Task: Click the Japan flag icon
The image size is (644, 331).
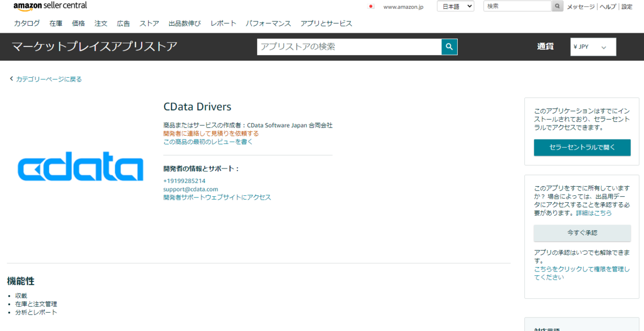Action: click(x=371, y=6)
